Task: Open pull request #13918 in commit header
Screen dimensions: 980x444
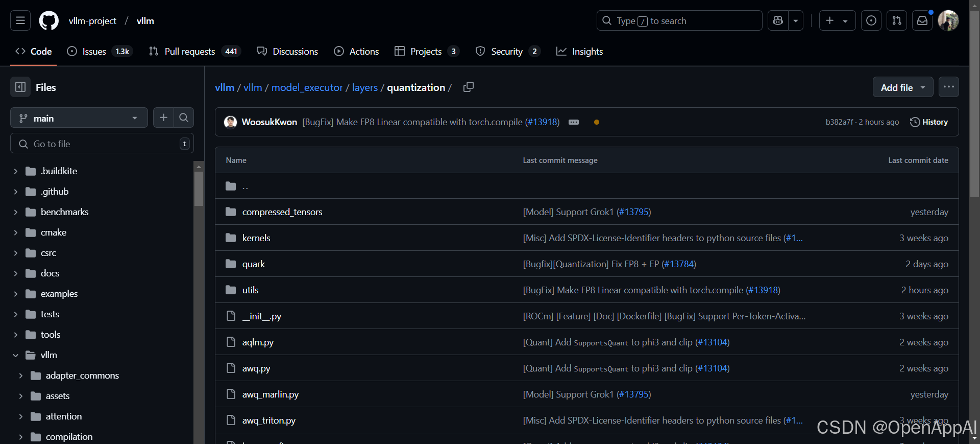Action: pos(543,122)
